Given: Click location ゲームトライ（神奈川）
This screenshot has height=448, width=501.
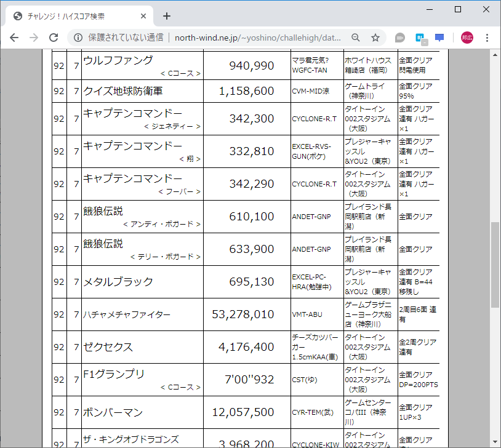Looking at the screenshot, I should (x=364, y=90).
